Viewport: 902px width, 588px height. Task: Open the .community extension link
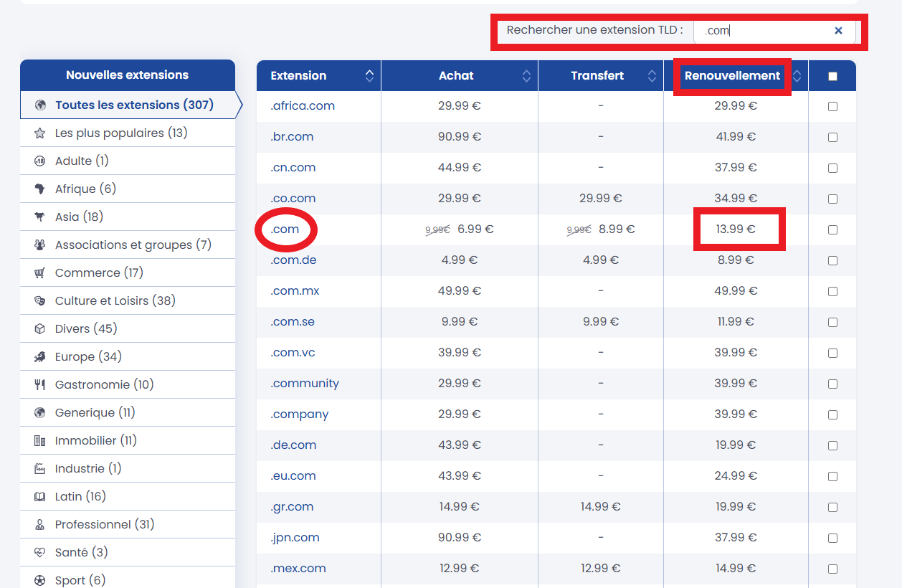[x=305, y=384]
